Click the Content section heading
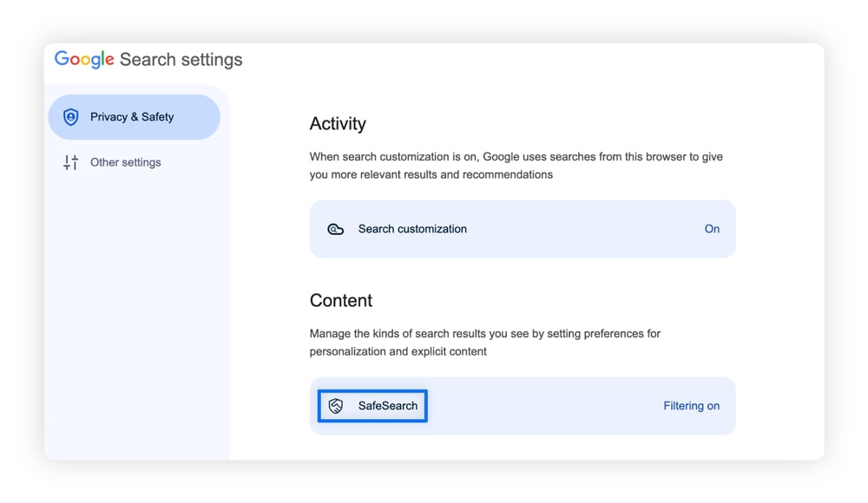868x503 pixels. coord(341,300)
